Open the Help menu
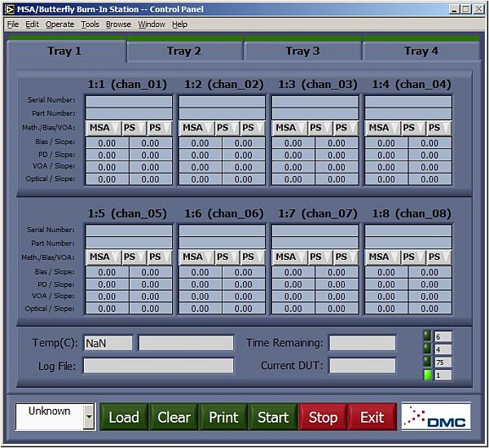489x448 pixels. [179, 24]
